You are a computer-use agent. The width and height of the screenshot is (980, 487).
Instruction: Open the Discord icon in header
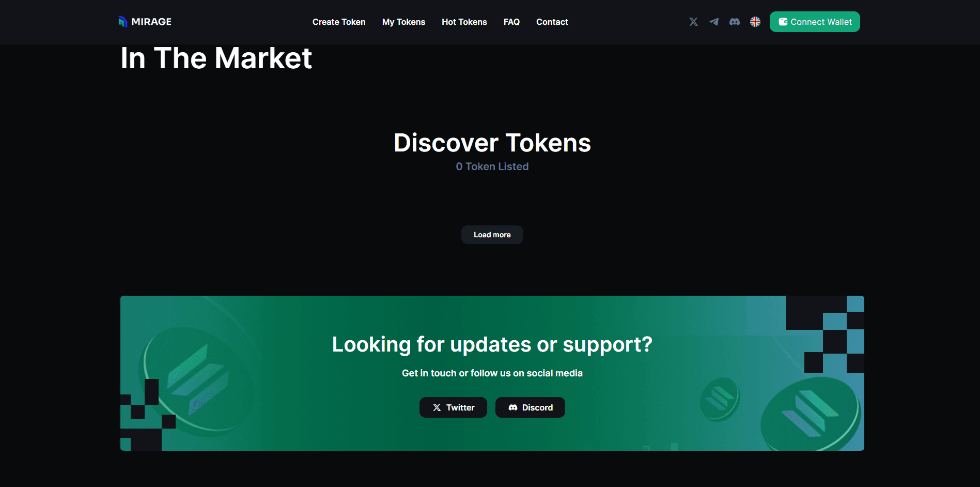(x=734, y=22)
